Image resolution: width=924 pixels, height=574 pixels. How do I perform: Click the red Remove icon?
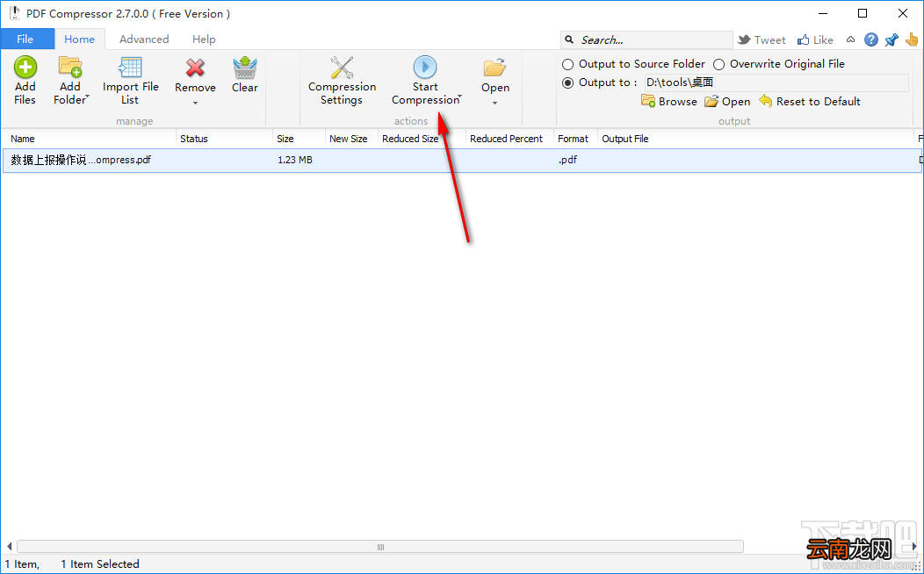[195, 68]
